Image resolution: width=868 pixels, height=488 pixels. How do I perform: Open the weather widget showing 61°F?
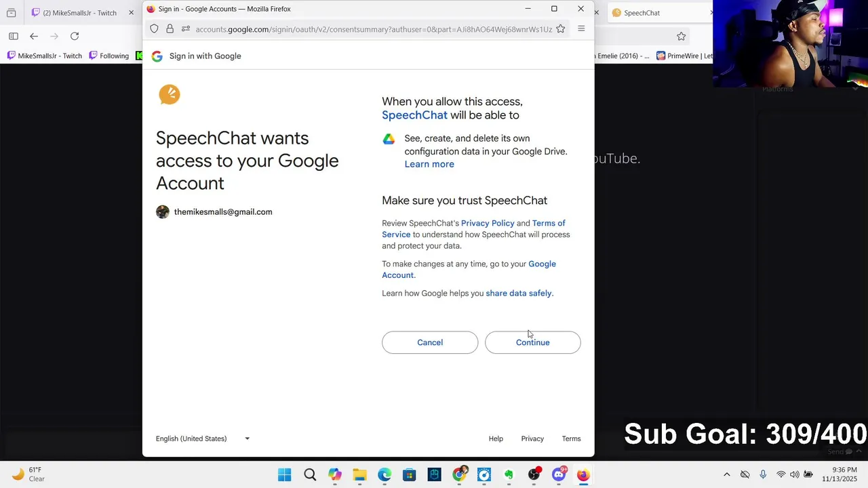[x=28, y=474]
